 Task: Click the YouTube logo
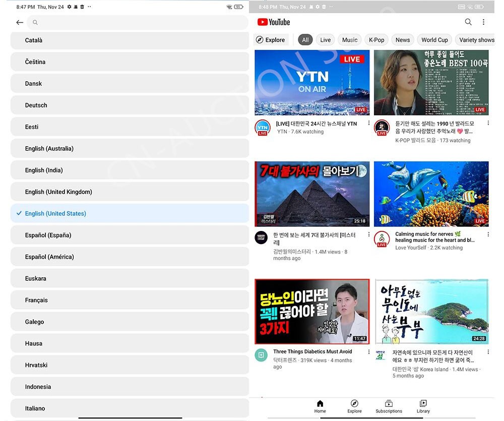(274, 22)
